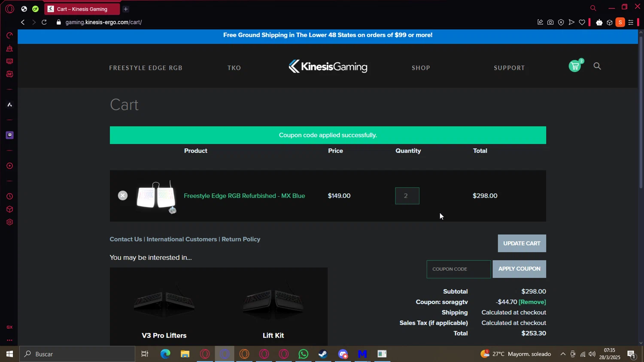Open the green workspace icon in tab bar
The width and height of the screenshot is (644, 362).
pos(35,9)
